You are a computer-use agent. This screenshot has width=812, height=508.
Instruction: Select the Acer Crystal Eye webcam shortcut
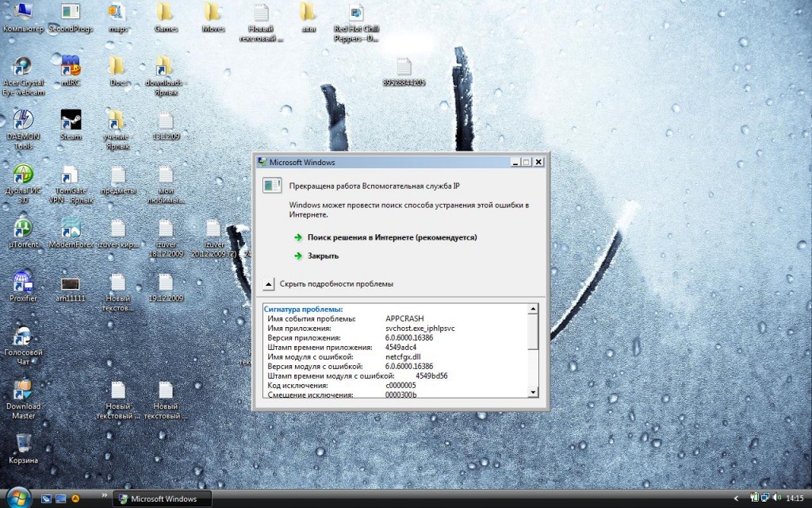point(23,75)
